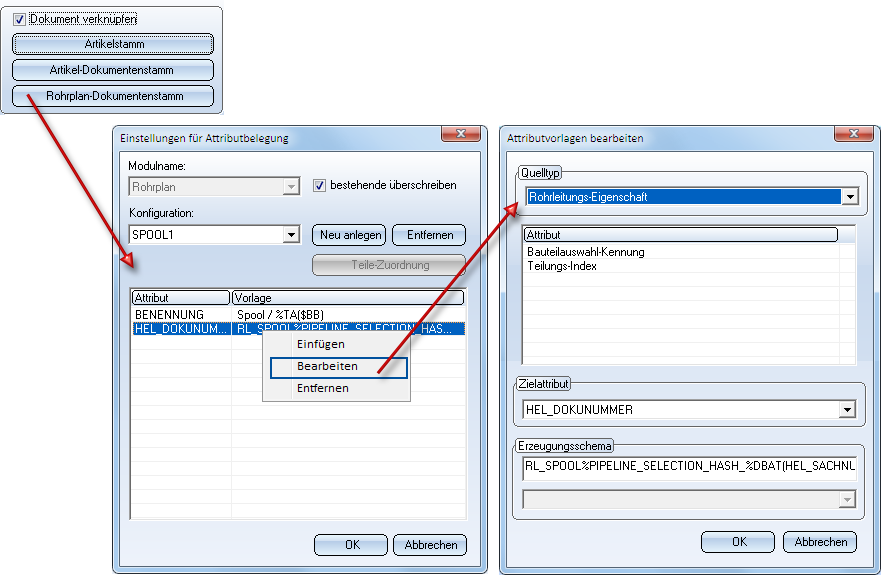The height and width of the screenshot is (575, 881).
Task: Click the Neu anlegen button
Action: (x=349, y=235)
